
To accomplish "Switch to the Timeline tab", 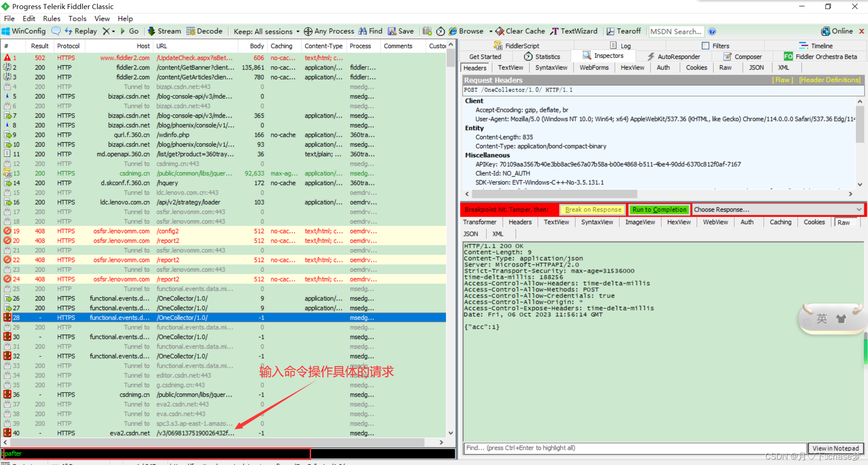I will [815, 46].
